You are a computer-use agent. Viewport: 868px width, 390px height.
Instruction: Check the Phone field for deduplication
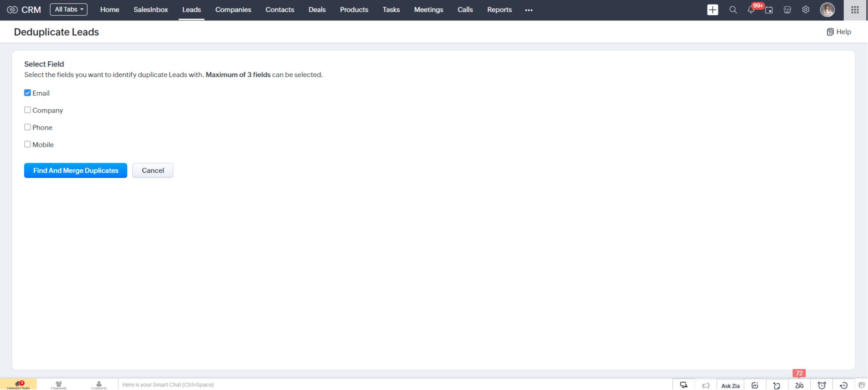[x=28, y=127]
